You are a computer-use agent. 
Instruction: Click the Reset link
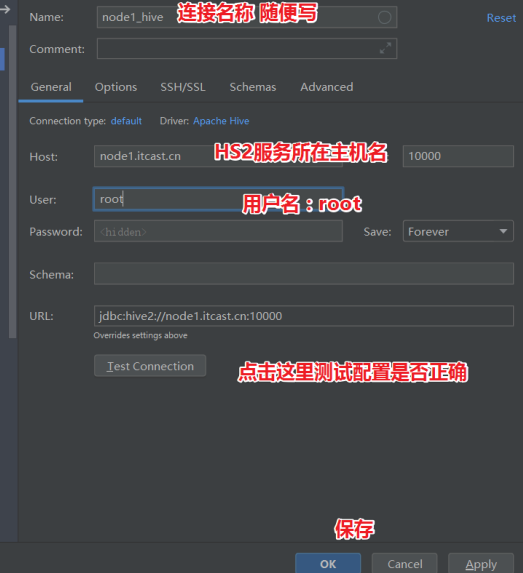point(501,18)
